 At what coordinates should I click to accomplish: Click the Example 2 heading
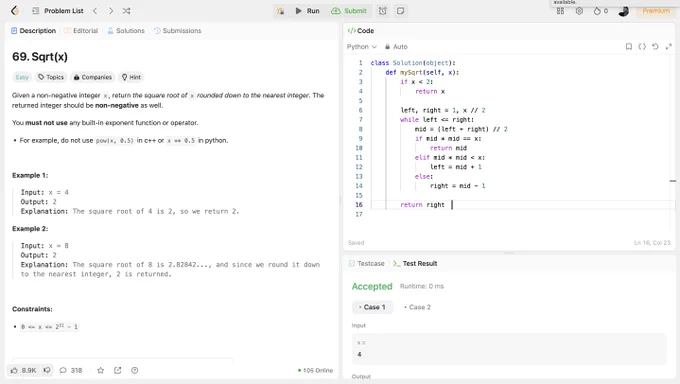[30, 229]
